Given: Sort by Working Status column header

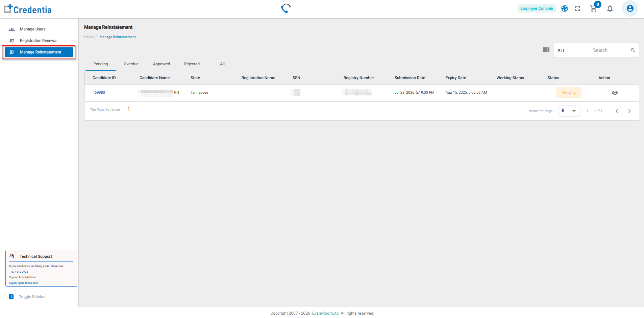Looking at the screenshot, I should pyautogui.click(x=510, y=78).
